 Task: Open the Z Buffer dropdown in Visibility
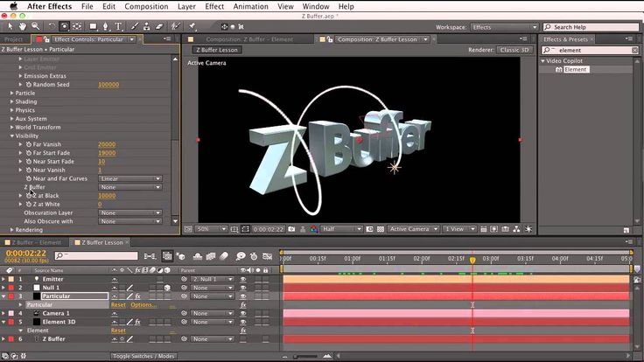tap(131, 187)
